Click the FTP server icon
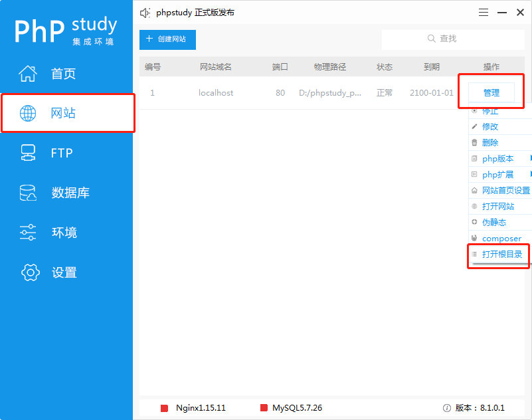This screenshot has width=532, height=420. click(28, 153)
